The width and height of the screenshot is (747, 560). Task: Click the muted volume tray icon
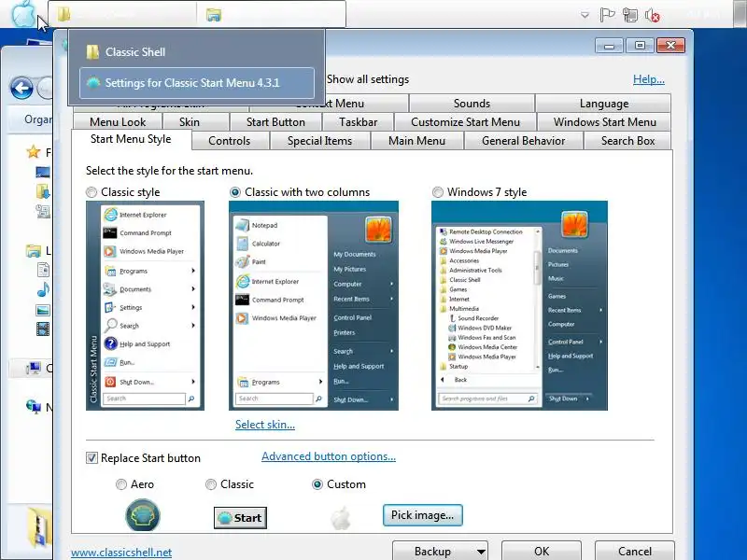click(652, 15)
